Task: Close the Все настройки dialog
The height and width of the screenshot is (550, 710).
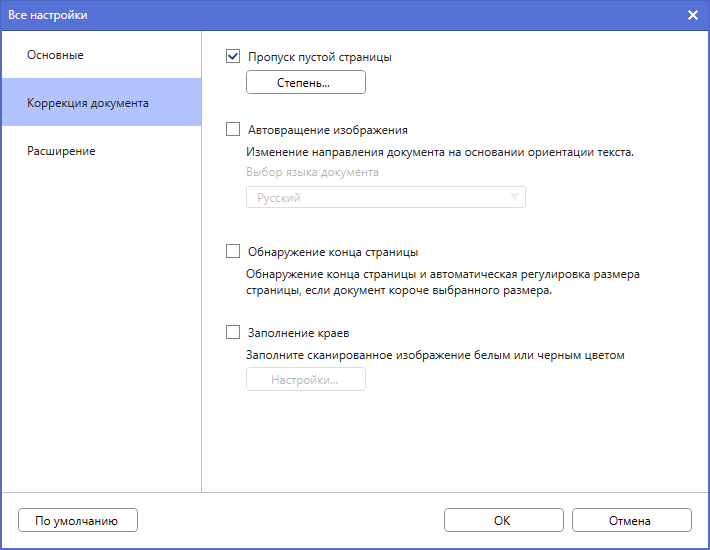Action: tap(693, 15)
